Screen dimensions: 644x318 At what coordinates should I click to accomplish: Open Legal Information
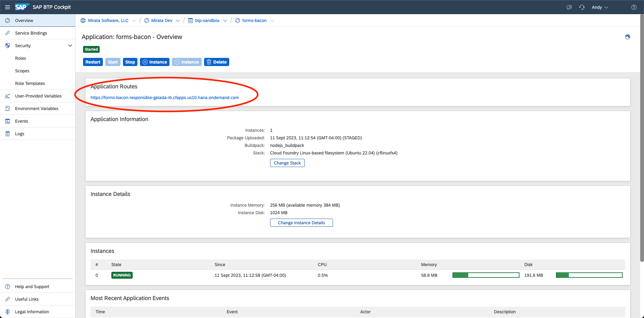coord(38,312)
